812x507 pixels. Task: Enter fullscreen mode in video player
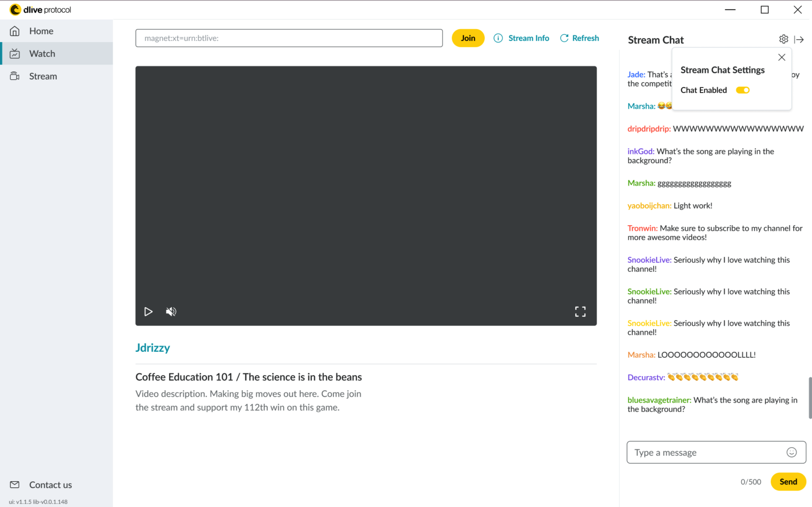pyautogui.click(x=580, y=311)
